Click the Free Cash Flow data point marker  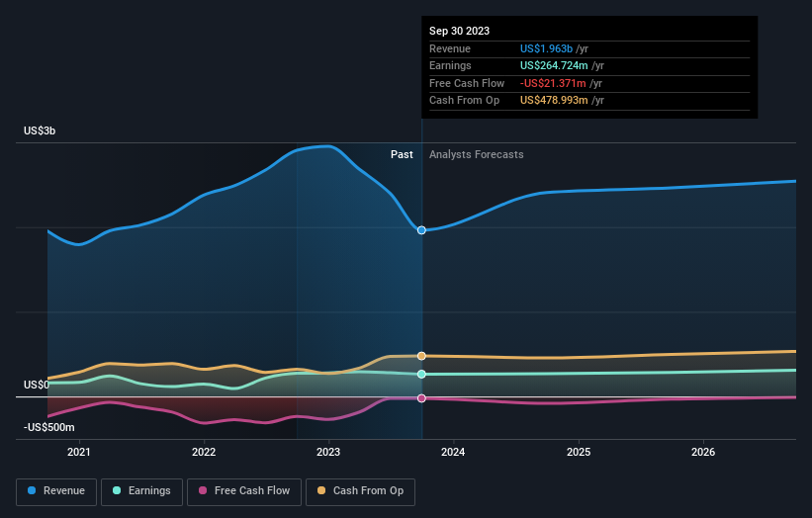click(x=421, y=398)
